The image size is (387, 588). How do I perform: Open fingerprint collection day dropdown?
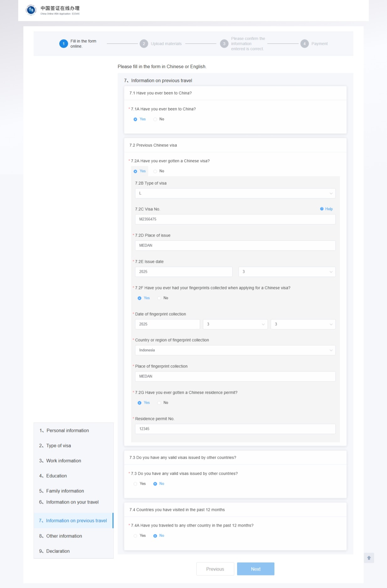pyautogui.click(x=303, y=324)
